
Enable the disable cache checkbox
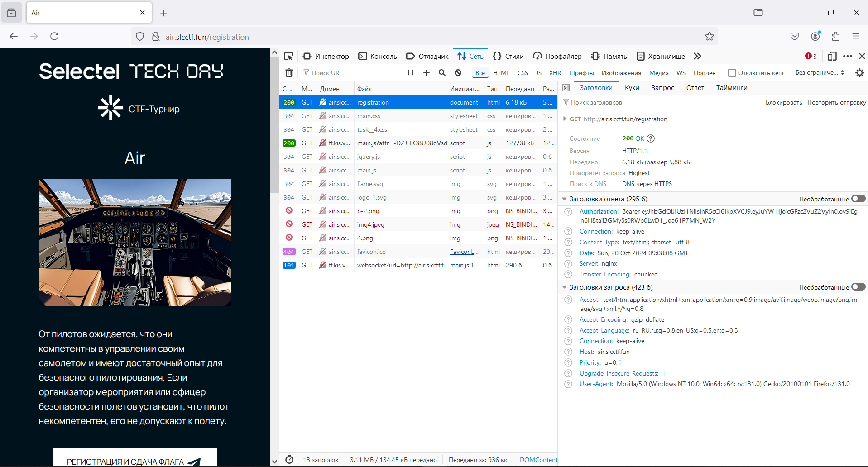pyautogui.click(x=732, y=72)
